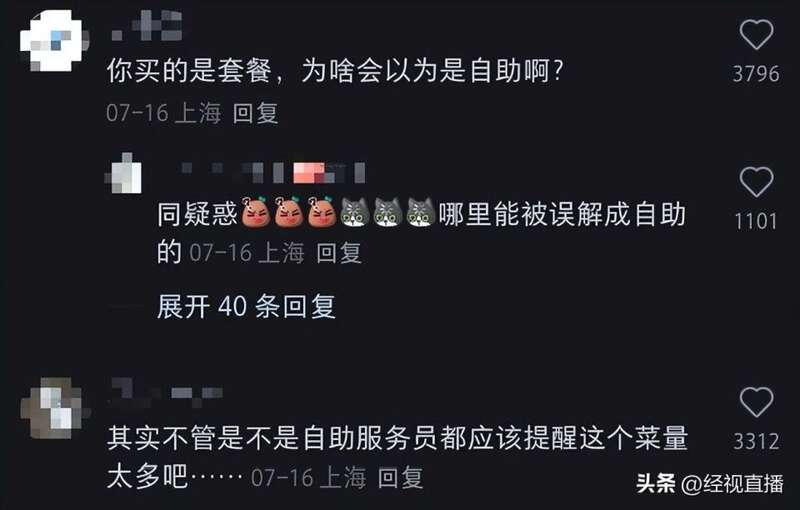
Task: Open the reply author's small avatar
Action: coord(123,173)
